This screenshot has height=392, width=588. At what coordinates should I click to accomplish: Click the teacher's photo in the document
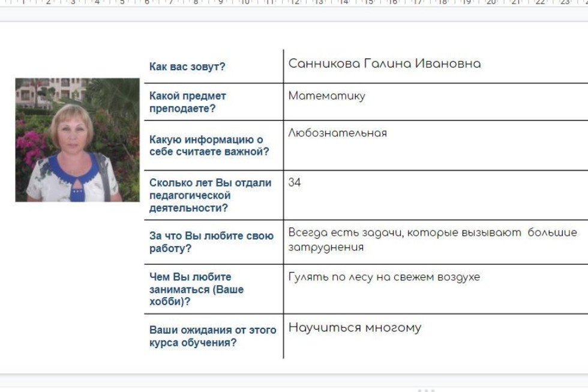point(77,140)
